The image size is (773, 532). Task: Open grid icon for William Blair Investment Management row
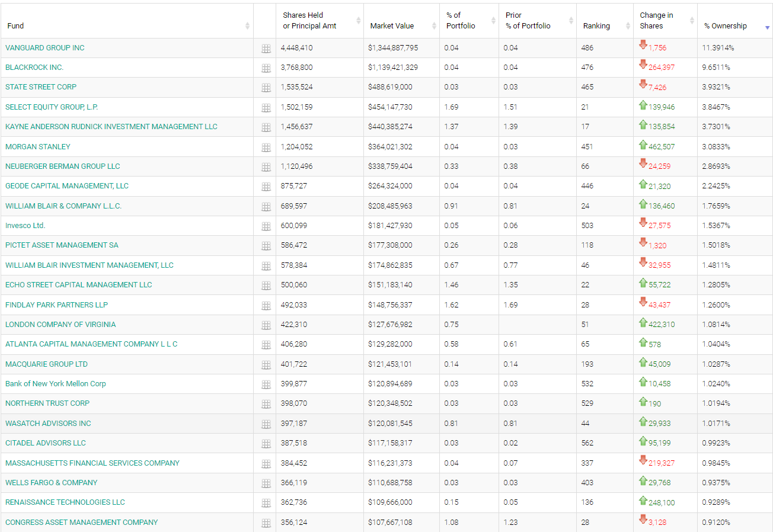pos(266,266)
